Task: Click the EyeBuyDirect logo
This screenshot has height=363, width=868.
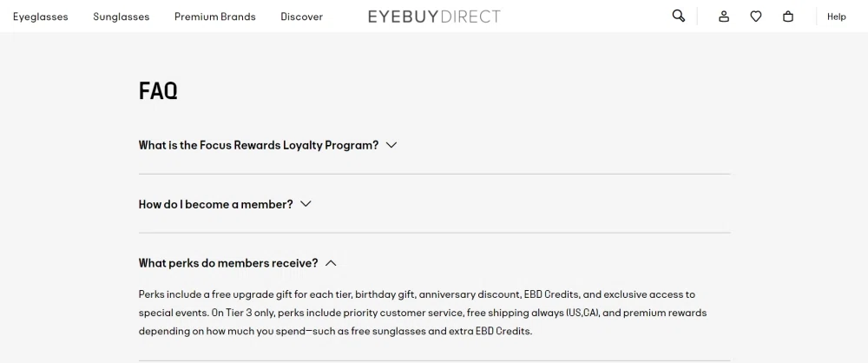Action: [x=434, y=16]
